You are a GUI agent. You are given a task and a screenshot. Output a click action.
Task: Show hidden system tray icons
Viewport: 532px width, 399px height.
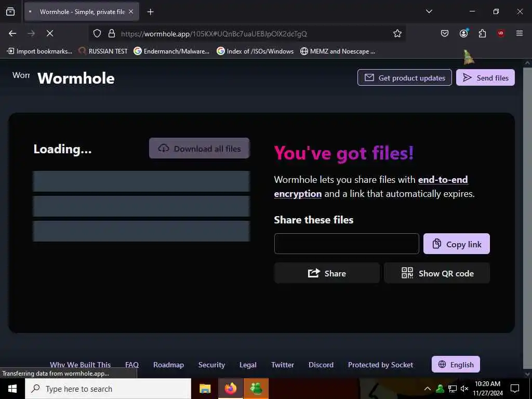pos(428,389)
